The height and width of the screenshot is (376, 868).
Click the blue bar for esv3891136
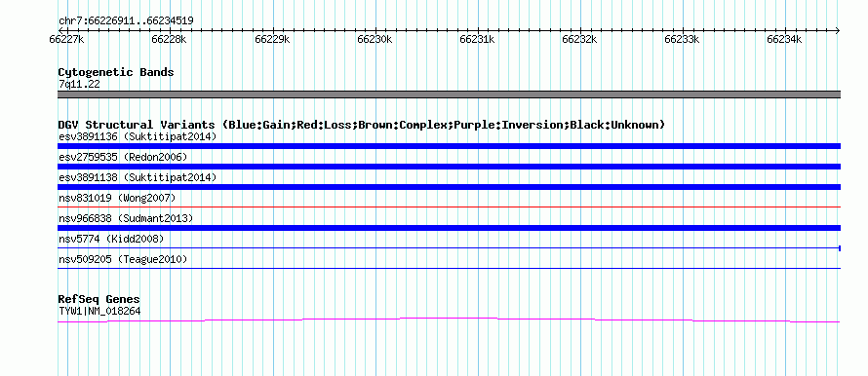click(449, 146)
